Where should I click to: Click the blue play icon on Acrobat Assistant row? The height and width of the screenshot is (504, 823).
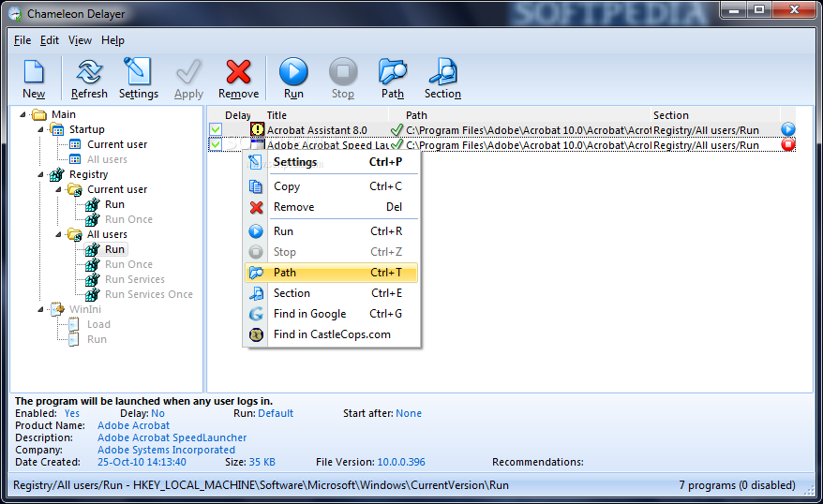(x=787, y=129)
